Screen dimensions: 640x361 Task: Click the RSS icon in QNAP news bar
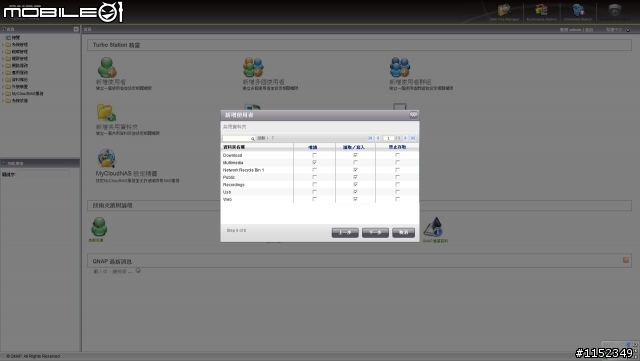click(626, 260)
